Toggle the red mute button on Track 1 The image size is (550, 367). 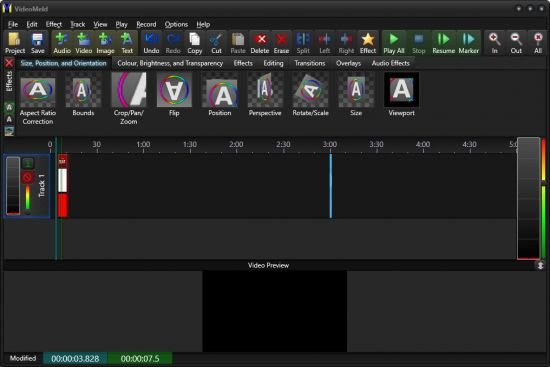point(28,177)
